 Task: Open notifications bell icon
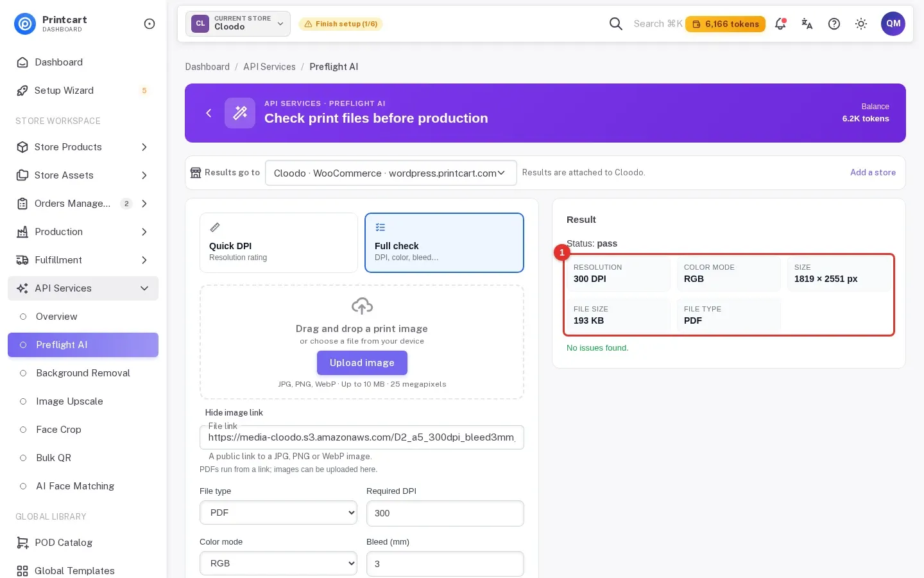click(780, 24)
